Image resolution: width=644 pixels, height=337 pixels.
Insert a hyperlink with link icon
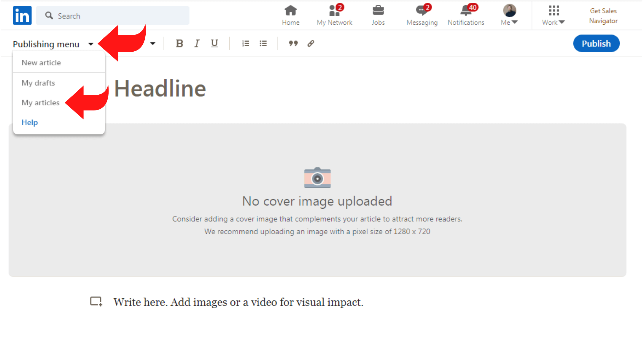click(x=311, y=44)
